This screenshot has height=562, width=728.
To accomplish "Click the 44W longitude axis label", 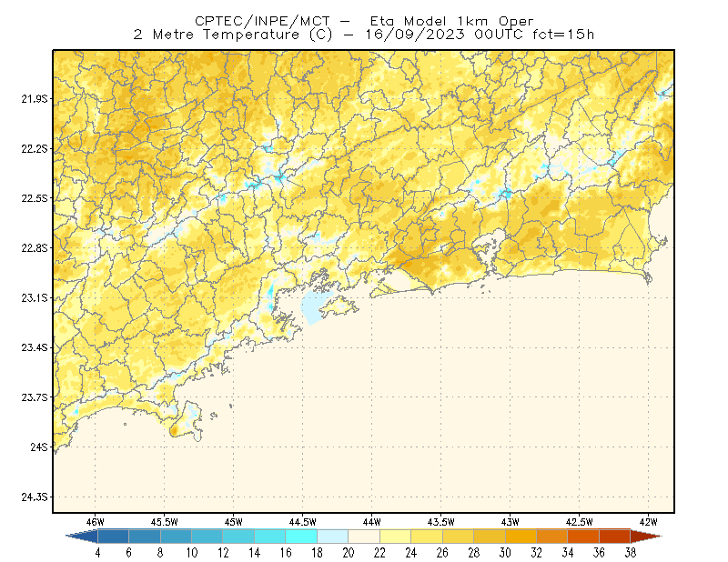I will tap(372, 522).
